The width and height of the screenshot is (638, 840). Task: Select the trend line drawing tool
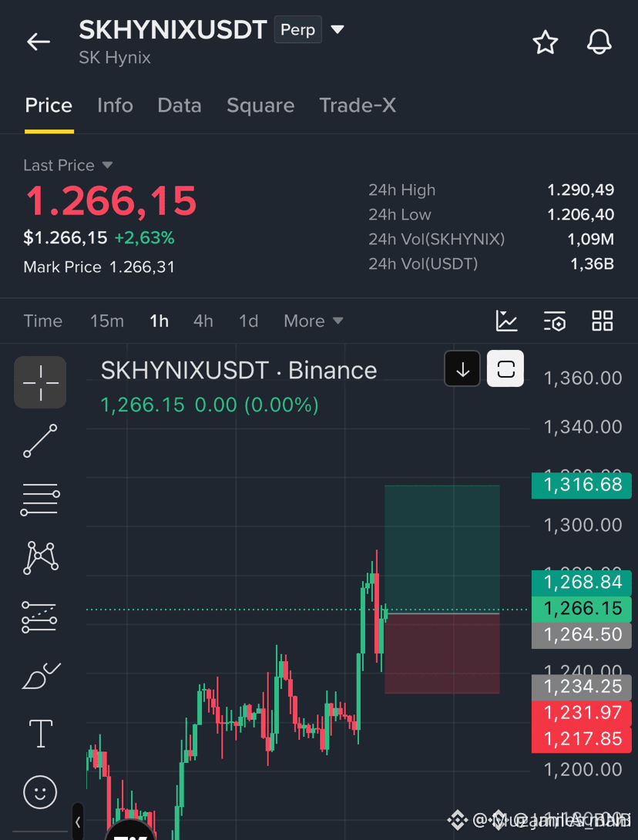(40, 440)
